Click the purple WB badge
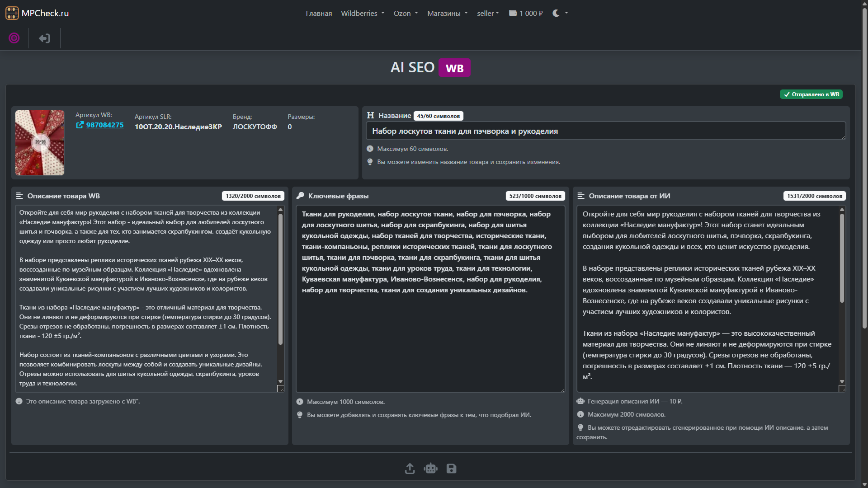Image resolution: width=868 pixels, height=488 pixels. (x=454, y=68)
